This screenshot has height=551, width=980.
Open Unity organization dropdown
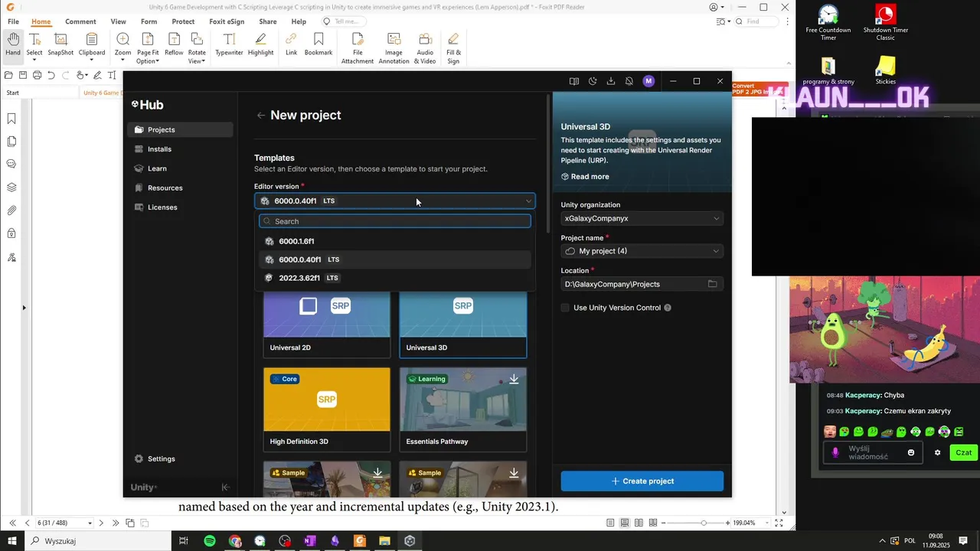642,218
